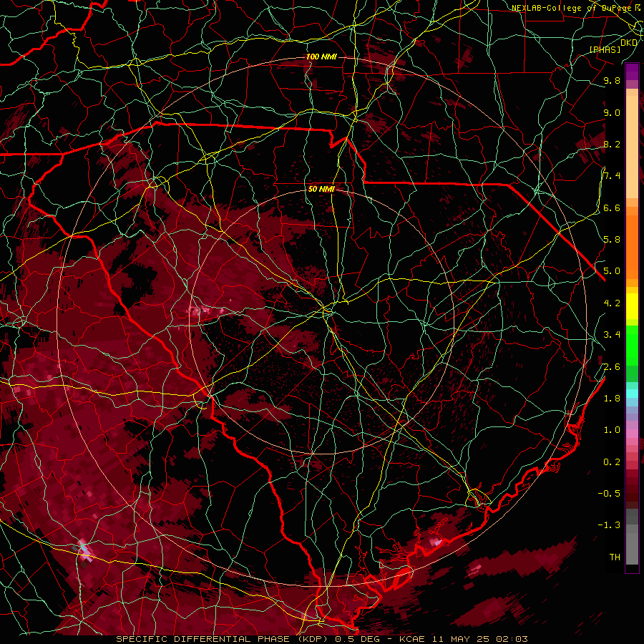The height and width of the screenshot is (644, 644).
Task: Click the 5.8 legend value
Action: tap(612, 240)
